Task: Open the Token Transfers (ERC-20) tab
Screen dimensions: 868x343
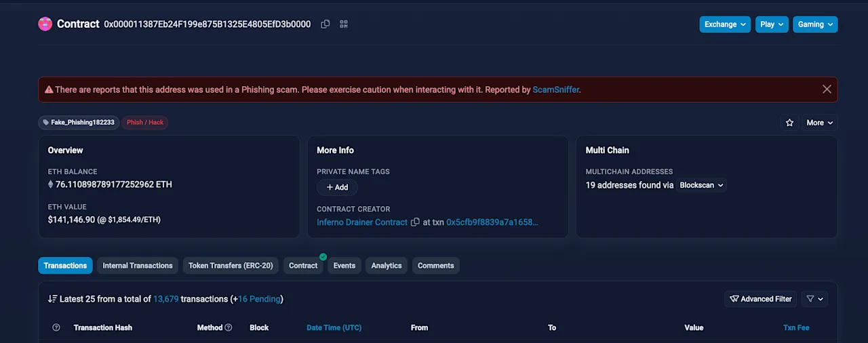Action: tap(231, 266)
